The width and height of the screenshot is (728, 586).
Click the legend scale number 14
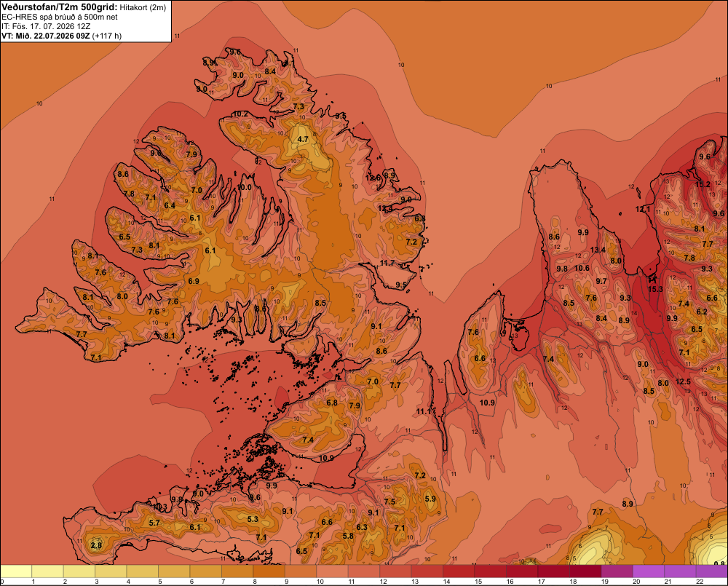coord(446,582)
